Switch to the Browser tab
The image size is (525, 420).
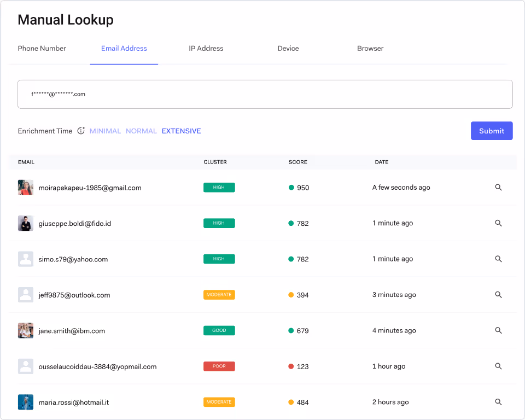[370, 48]
